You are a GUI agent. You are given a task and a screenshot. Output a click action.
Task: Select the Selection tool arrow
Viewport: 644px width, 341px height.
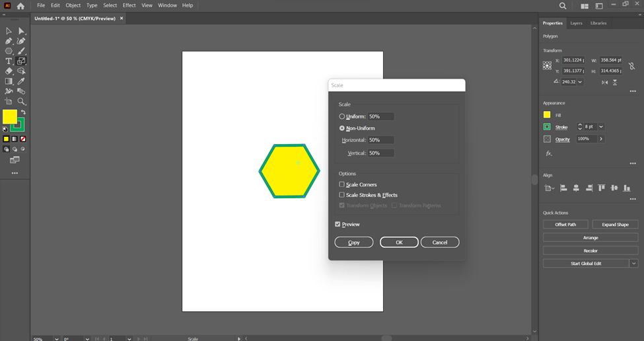click(9, 31)
